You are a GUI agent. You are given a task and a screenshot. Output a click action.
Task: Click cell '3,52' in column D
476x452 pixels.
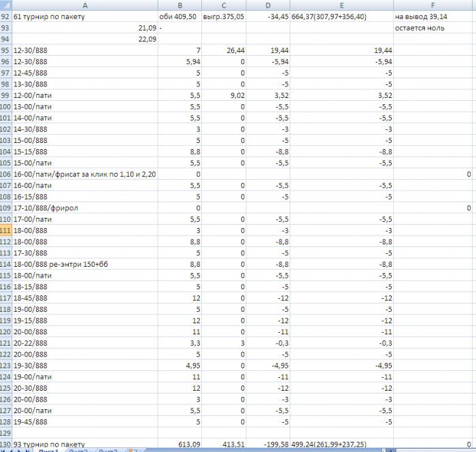[268, 95]
